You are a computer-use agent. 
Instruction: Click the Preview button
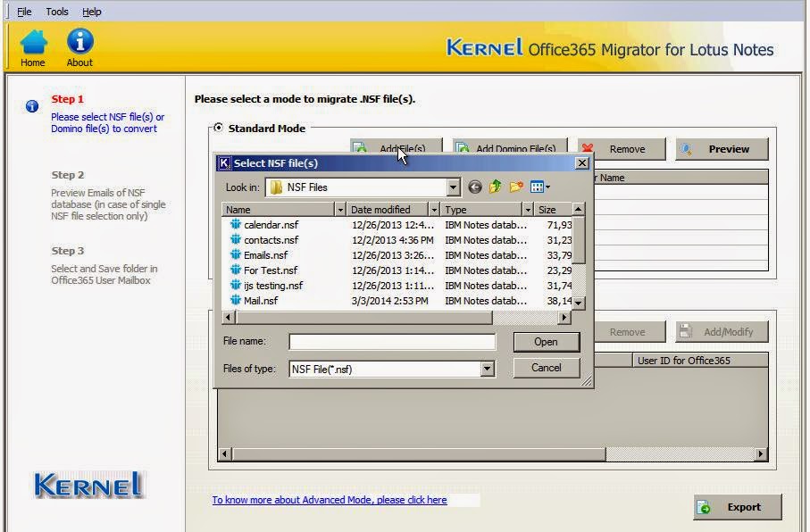coord(722,149)
